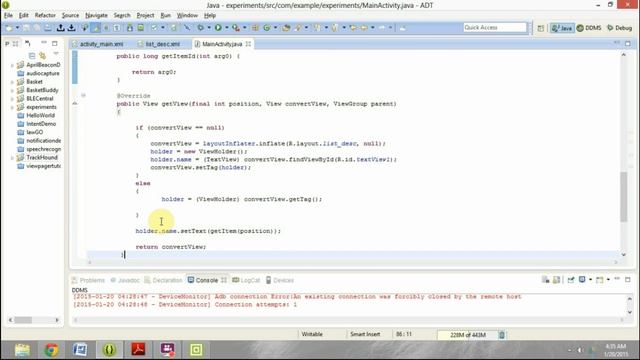Image resolution: width=640 pixels, height=360 pixels.
Task: Click the New Java Package toolbar icon
Action: (x=255, y=28)
